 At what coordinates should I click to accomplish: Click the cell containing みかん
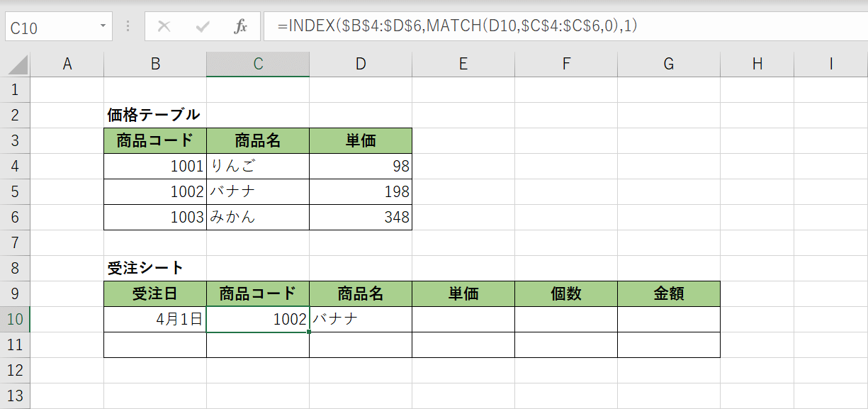point(258,218)
